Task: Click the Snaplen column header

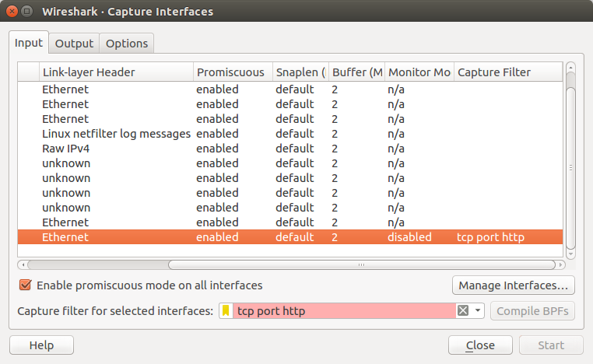Action: point(300,72)
